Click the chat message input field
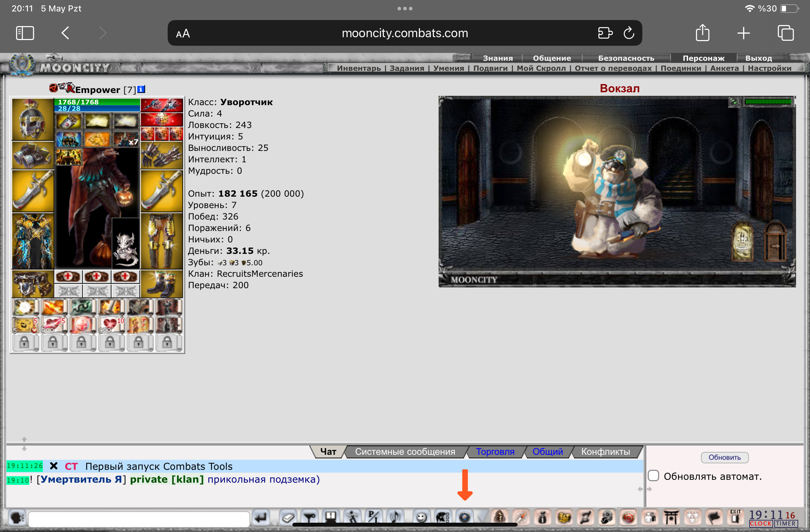The image size is (810, 532). [x=139, y=519]
